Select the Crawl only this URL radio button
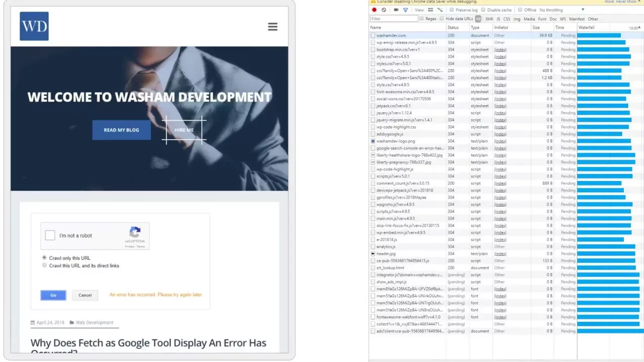644x362 pixels. pos(45,258)
